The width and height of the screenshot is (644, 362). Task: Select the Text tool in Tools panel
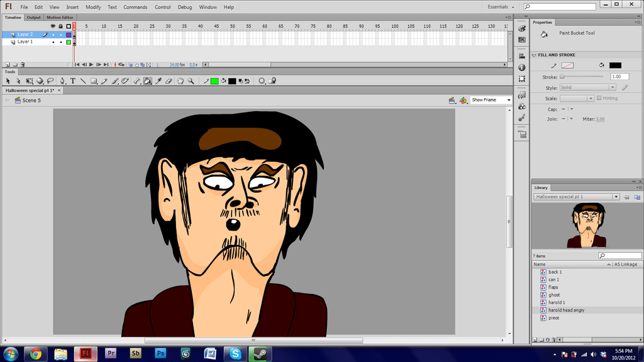(73, 81)
